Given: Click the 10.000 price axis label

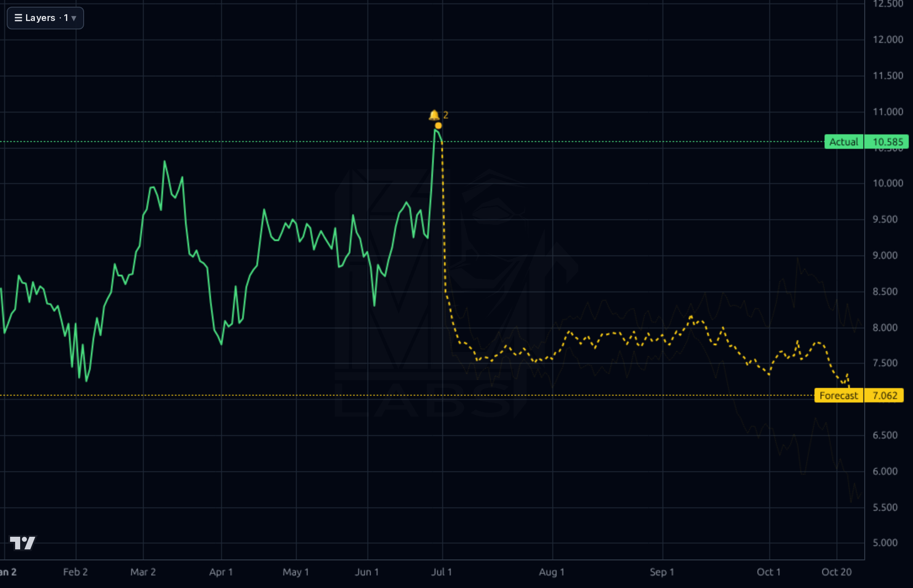Looking at the screenshot, I should click(888, 183).
